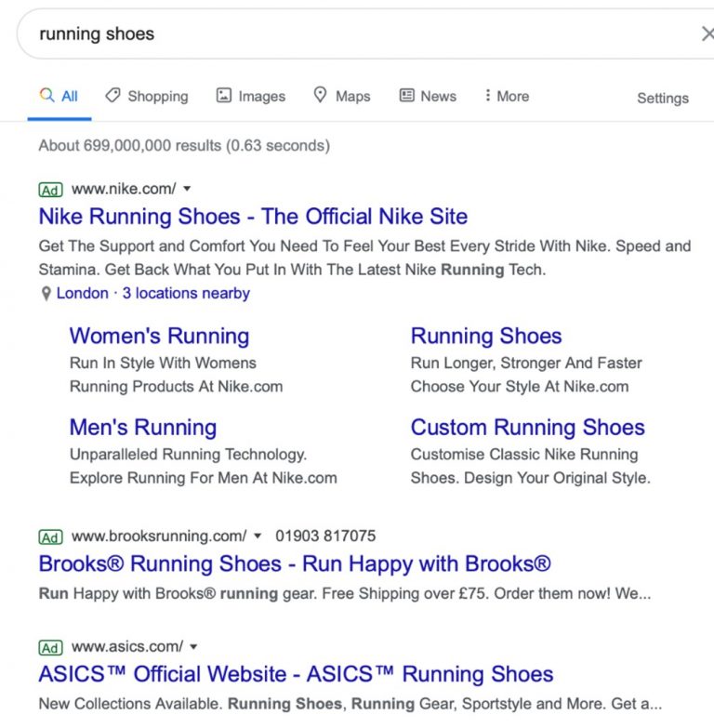The width and height of the screenshot is (714, 728).
Task: Click the 3 locations nearby link
Action: (x=186, y=293)
